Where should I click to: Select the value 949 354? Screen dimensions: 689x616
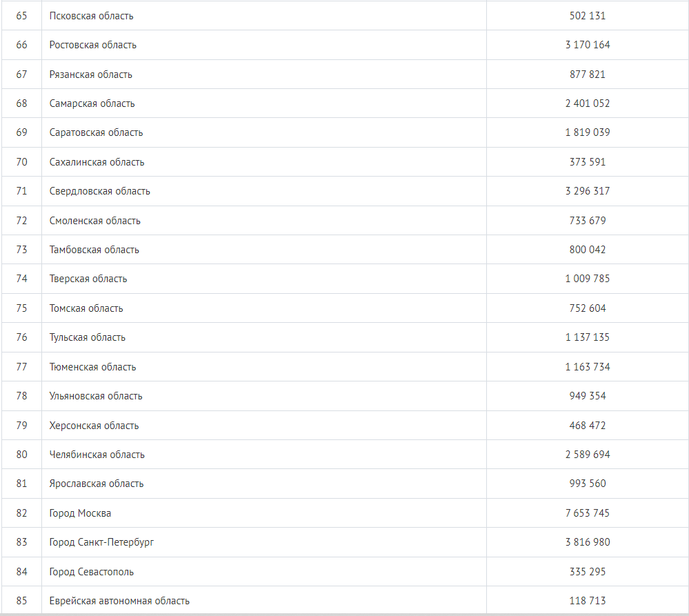pyautogui.click(x=588, y=396)
